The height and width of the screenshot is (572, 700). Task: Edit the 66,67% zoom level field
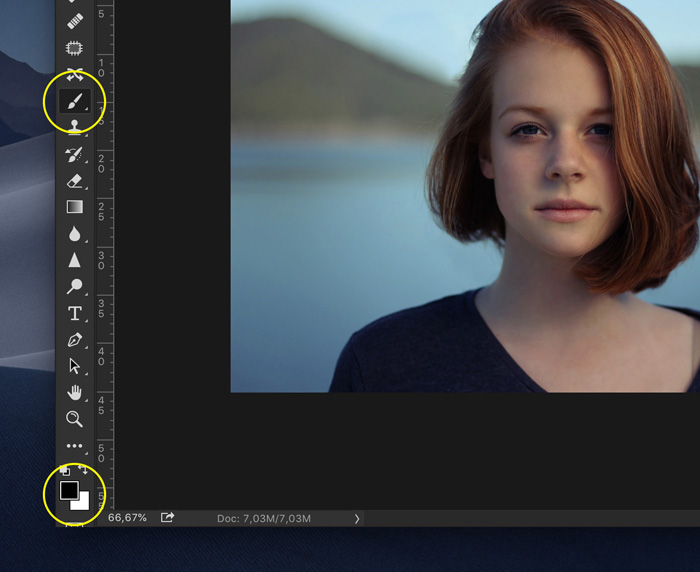point(127,518)
